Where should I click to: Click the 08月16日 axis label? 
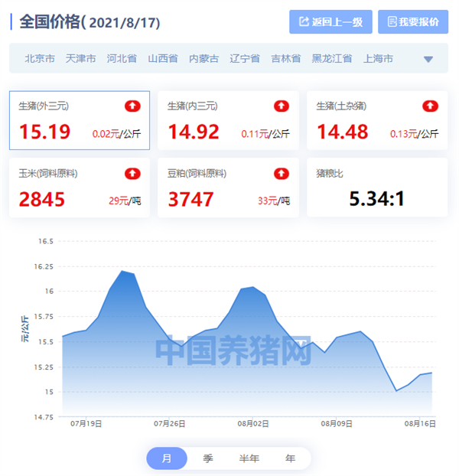(420, 424)
